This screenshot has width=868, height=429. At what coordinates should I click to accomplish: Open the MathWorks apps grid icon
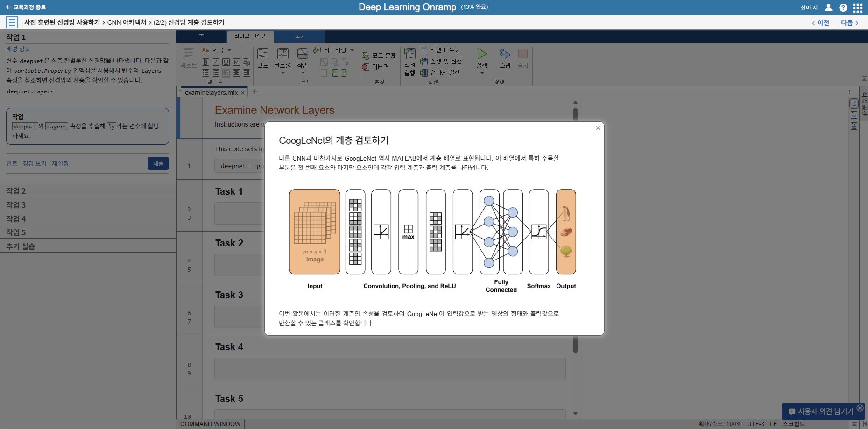click(x=858, y=7)
